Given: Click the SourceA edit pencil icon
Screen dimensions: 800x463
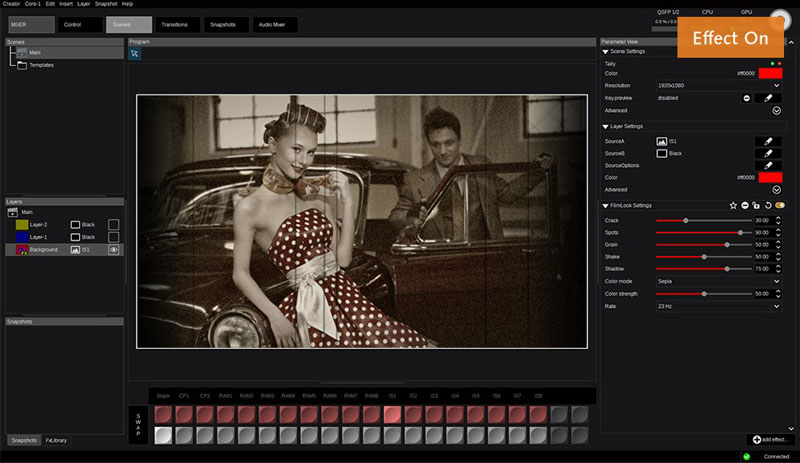Looking at the screenshot, I should tap(768, 141).
